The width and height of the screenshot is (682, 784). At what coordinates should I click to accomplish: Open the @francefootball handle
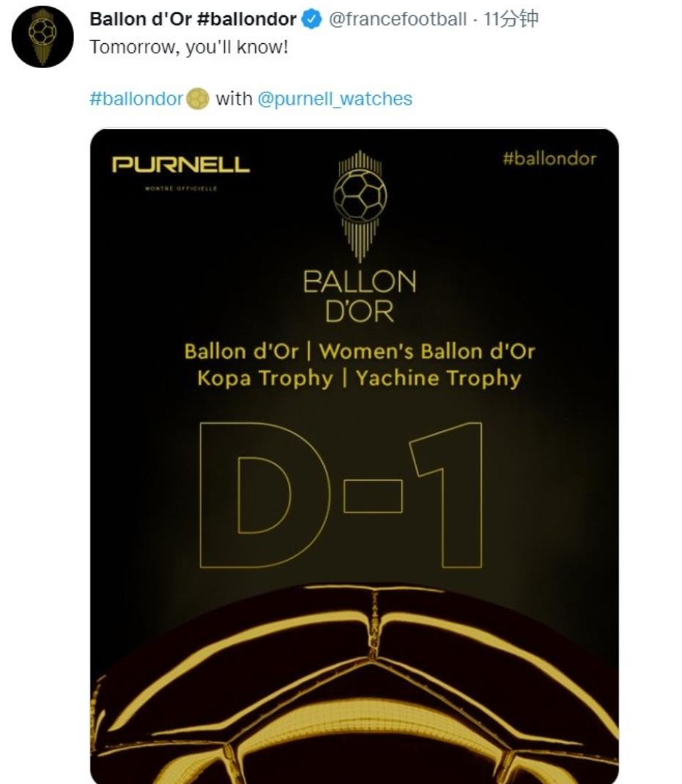click(x=397, y=19)
